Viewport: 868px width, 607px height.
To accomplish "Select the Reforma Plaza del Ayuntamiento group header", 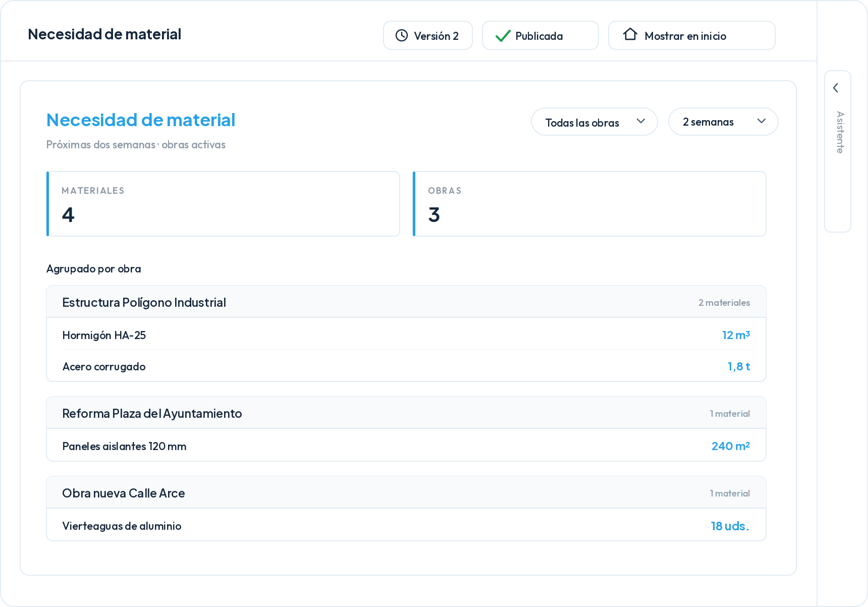I will coord(406,413).
